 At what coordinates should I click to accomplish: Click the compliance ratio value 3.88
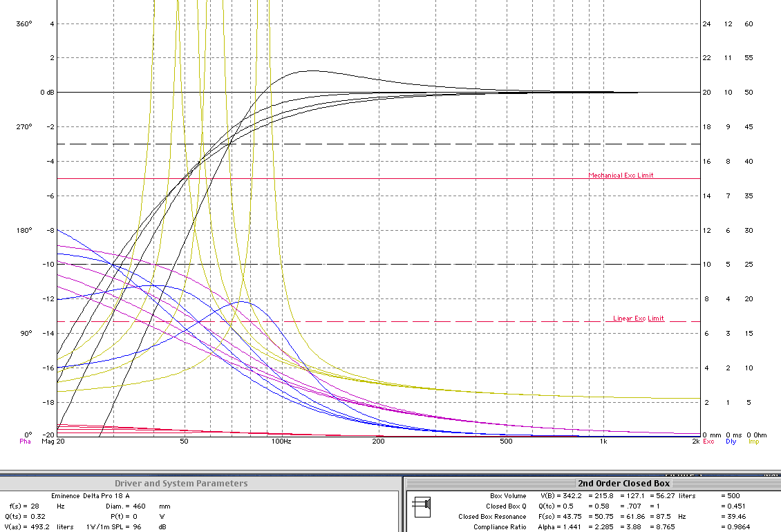[x=634, y=527]
